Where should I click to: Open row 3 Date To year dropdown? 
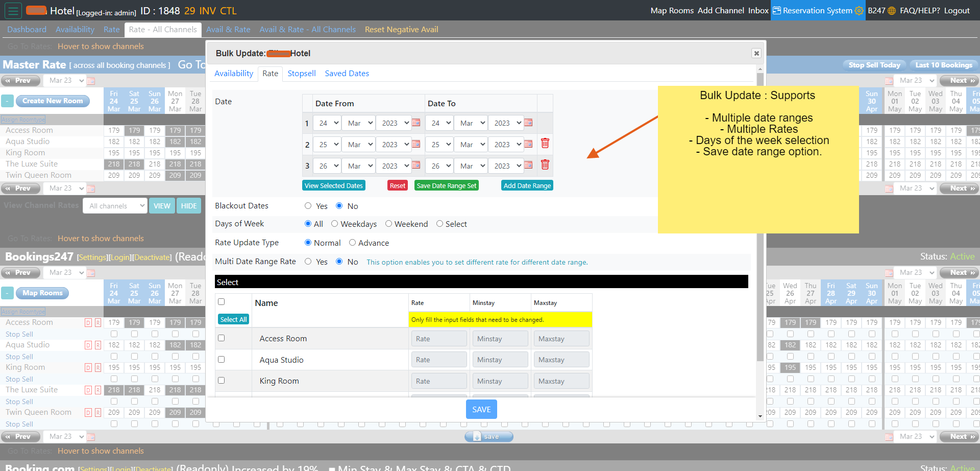click(506, 166)
